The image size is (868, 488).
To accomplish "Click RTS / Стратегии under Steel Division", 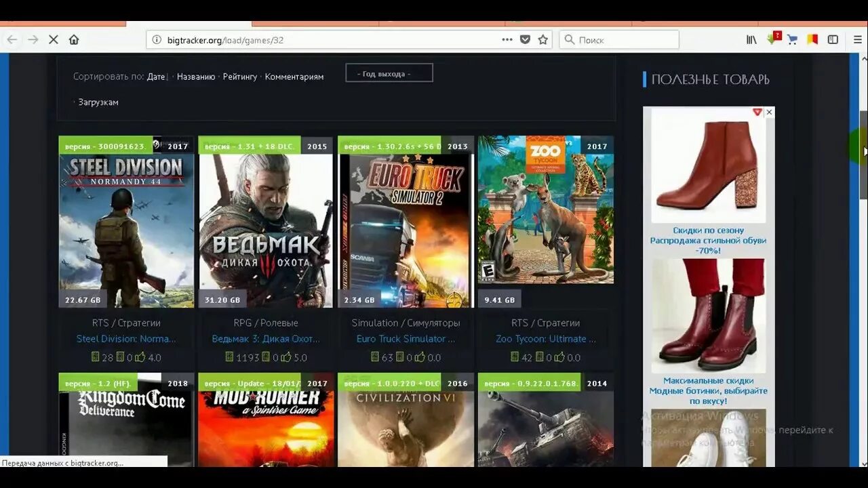I will [126, 323].
